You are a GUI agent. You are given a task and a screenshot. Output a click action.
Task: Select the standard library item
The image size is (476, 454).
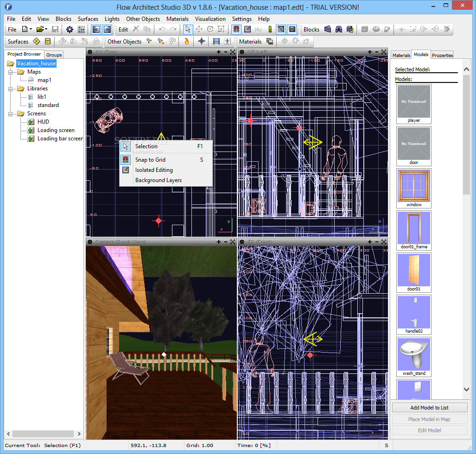pos(48,105)
